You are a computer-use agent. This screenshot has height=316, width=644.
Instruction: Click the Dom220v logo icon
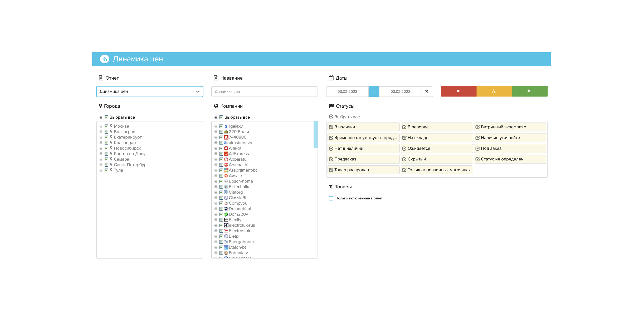pos(226,214)
